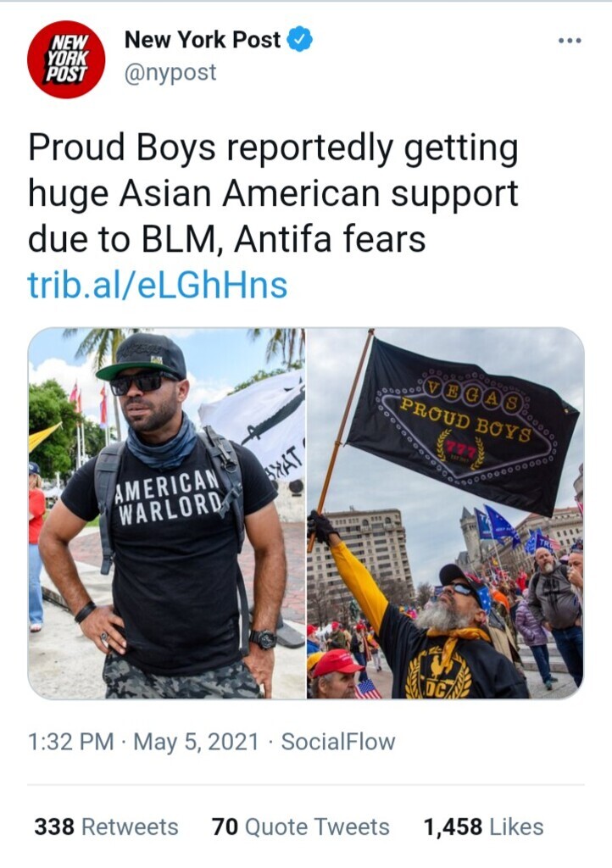Open the 70 Quote Tweets list

[300, 826]
